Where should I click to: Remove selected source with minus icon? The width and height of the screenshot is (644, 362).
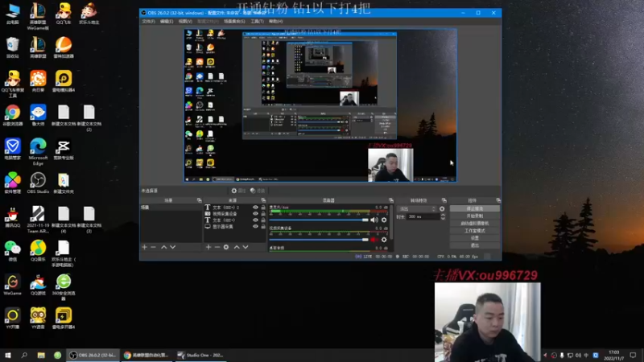[217, 247]
